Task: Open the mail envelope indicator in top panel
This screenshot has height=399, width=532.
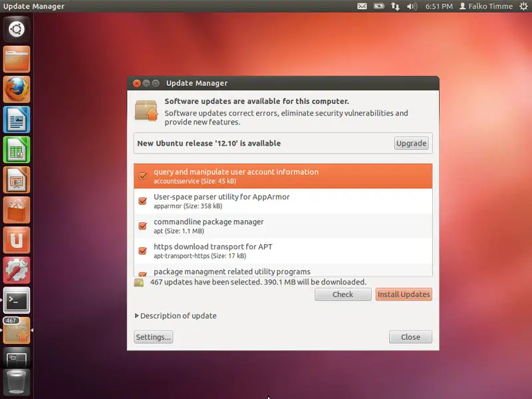Action: tap(362, 6)
